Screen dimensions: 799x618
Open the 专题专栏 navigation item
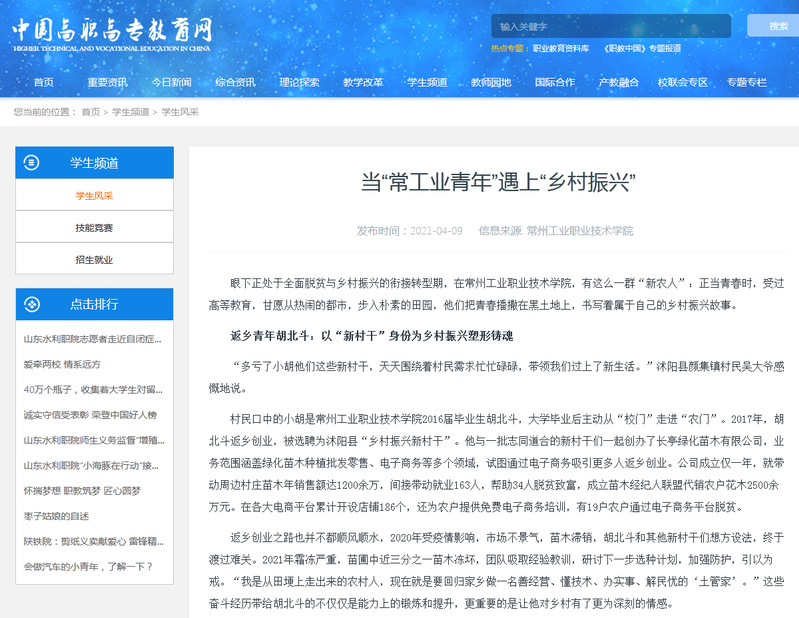747,82
